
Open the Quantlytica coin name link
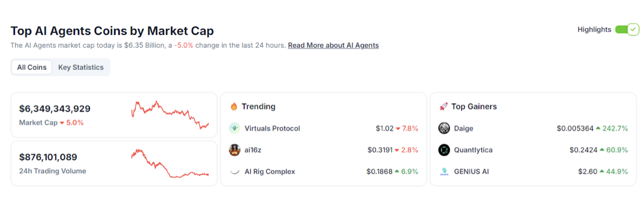pos(473,150)
